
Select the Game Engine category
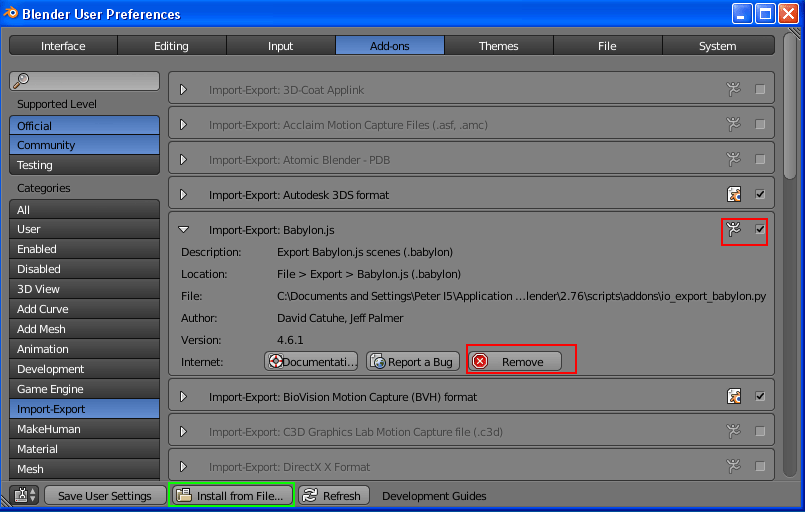pyautogui.click(x=84, y=389)
